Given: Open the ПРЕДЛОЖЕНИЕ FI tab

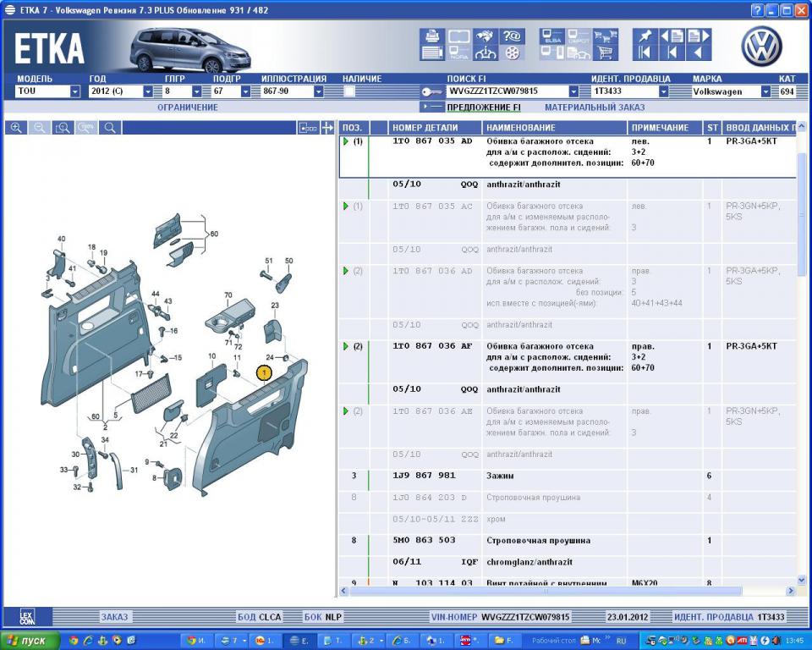Looking at the screenshot, I should 484,107.
